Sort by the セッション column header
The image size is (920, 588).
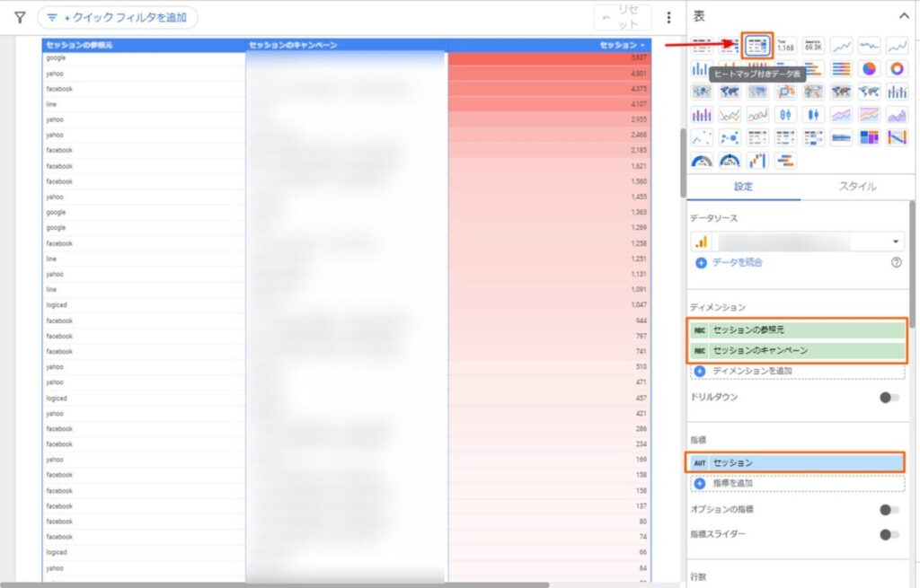(622, 45)
